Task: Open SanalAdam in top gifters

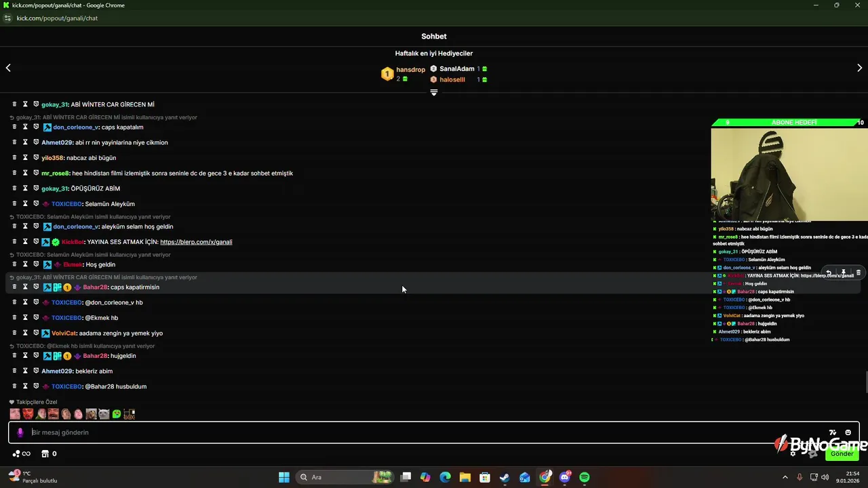Action: (457, 69)
